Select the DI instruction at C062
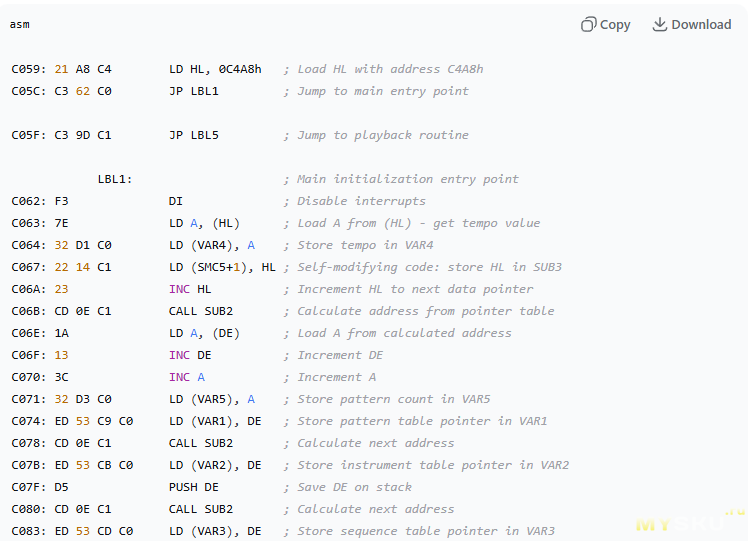The height and width of the screenshot is (541, 755). (176, 201)
